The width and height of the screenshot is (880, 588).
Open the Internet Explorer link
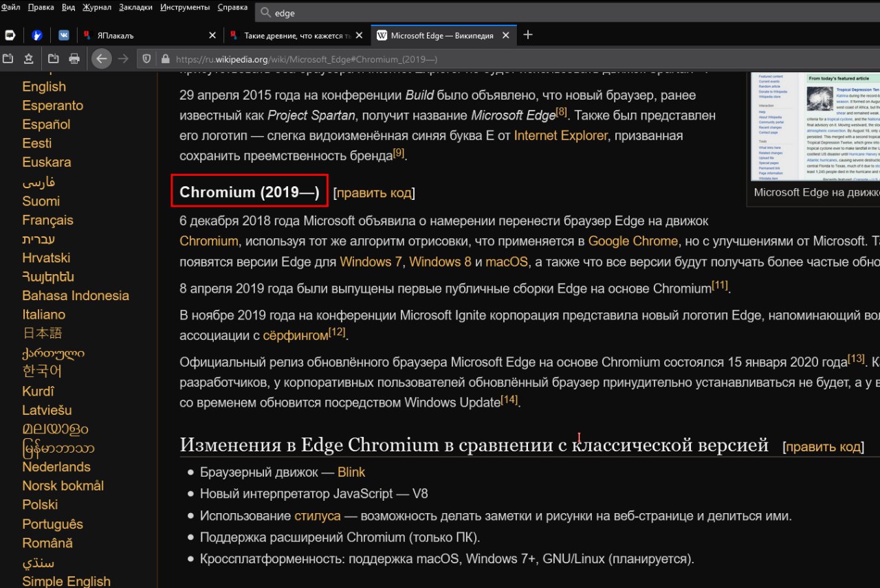[560, 135]
